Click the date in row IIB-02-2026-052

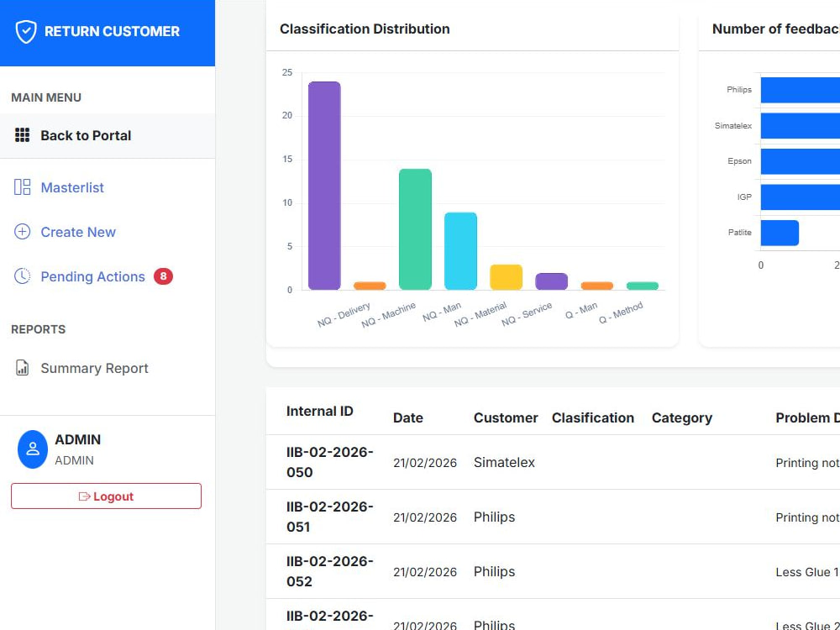(425, 571)
